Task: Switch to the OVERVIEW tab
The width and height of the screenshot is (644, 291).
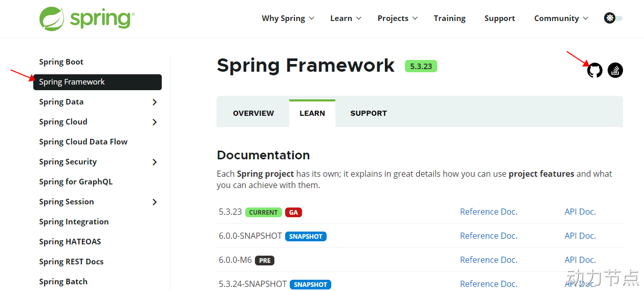Action: [253, 113]
